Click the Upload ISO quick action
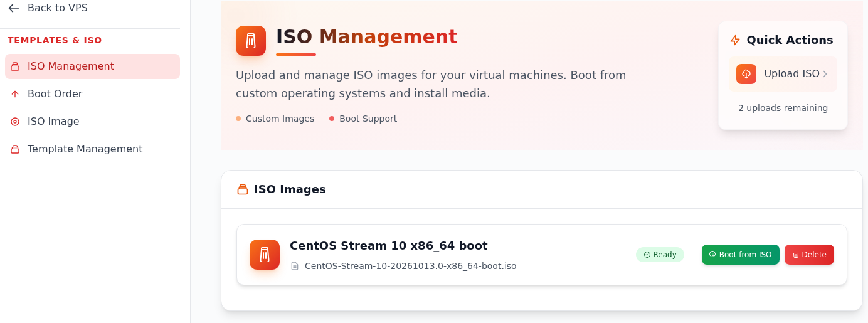This screenshot has width=868, height=323. pyautogui.click(x=783, y=74)
